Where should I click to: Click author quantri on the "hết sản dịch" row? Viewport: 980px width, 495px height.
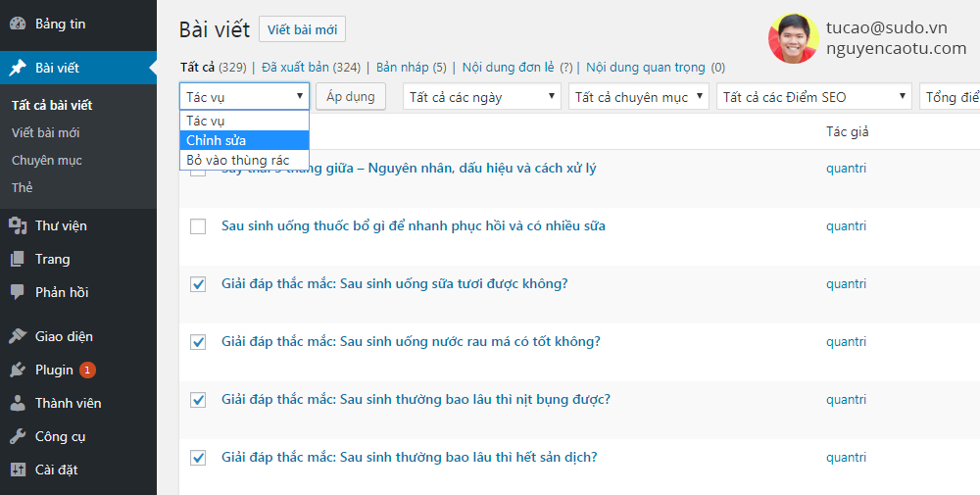[x=847, y=458]
